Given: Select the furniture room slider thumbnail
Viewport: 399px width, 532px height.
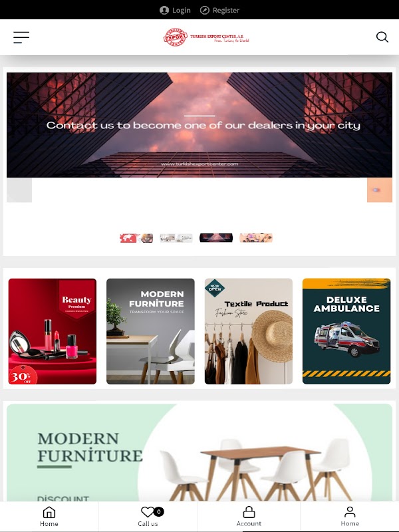Looking at the screenshot, I should (x=176, y=238).
